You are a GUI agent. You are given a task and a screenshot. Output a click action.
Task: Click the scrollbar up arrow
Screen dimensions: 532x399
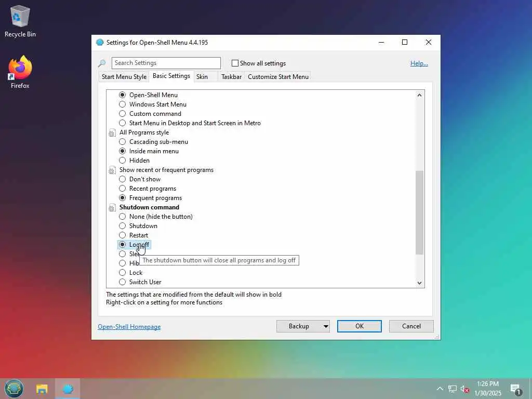click(x=419, y=96)
